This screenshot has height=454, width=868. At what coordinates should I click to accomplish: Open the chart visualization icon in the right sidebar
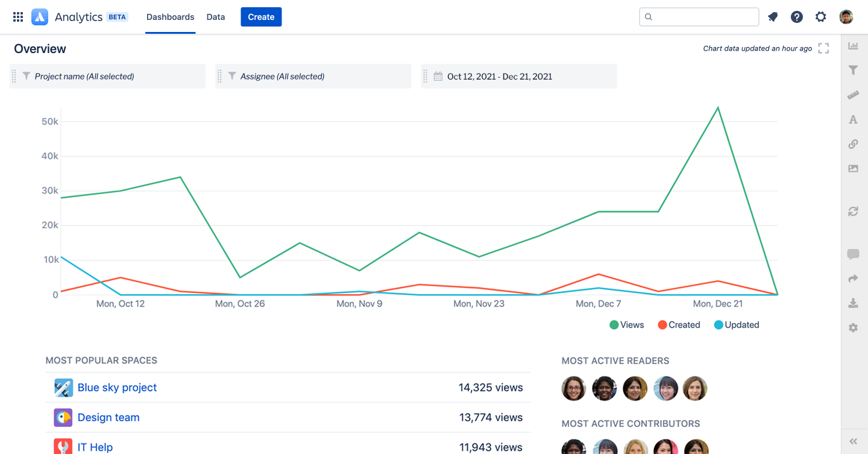click(x=853, y=45)
